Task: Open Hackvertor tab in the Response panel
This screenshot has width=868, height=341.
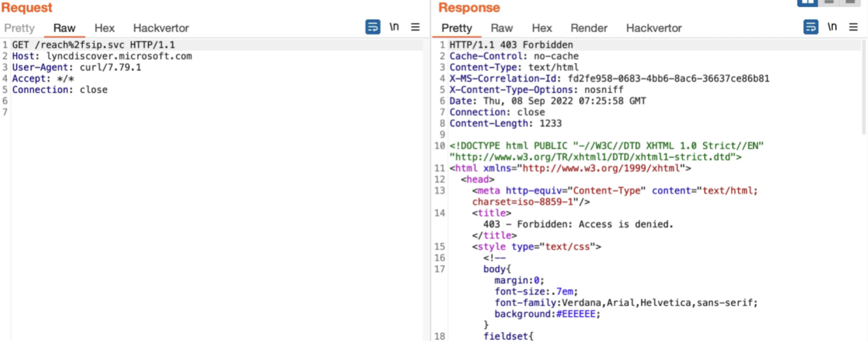Action: click(654, 28)
